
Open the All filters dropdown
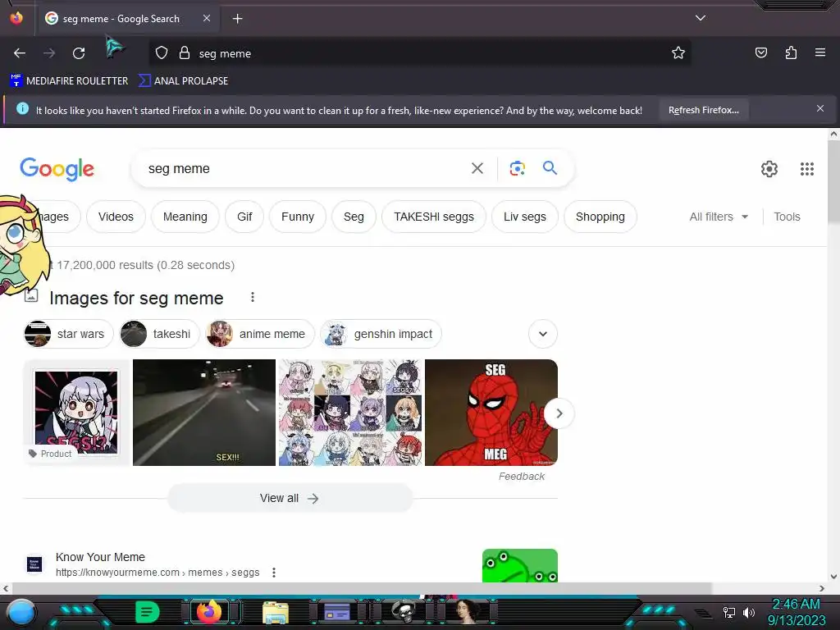(x=719, y=217)
